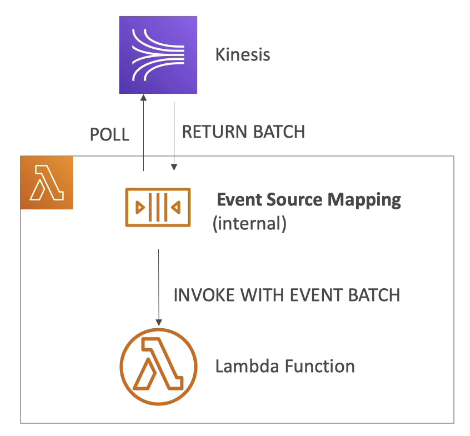Click the orange Lambda service square icon
This screenshot has width=470, height=436.
[x=47, y=182]
